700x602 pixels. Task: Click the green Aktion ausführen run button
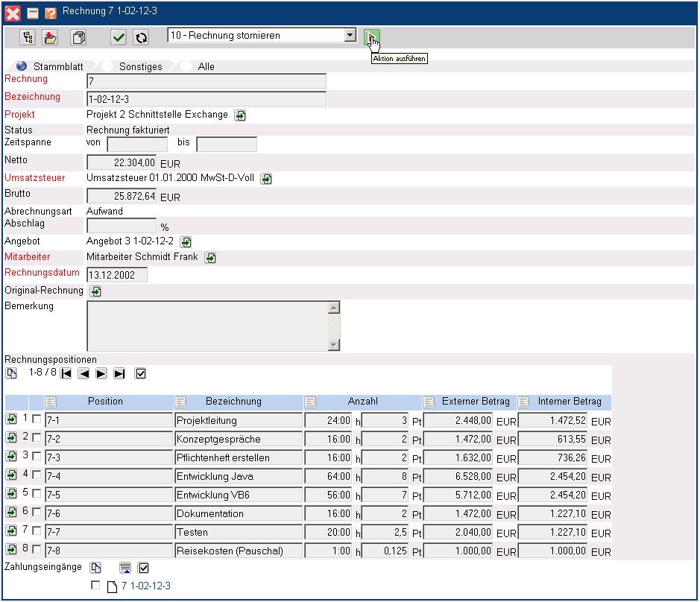[x=371, y=37]
